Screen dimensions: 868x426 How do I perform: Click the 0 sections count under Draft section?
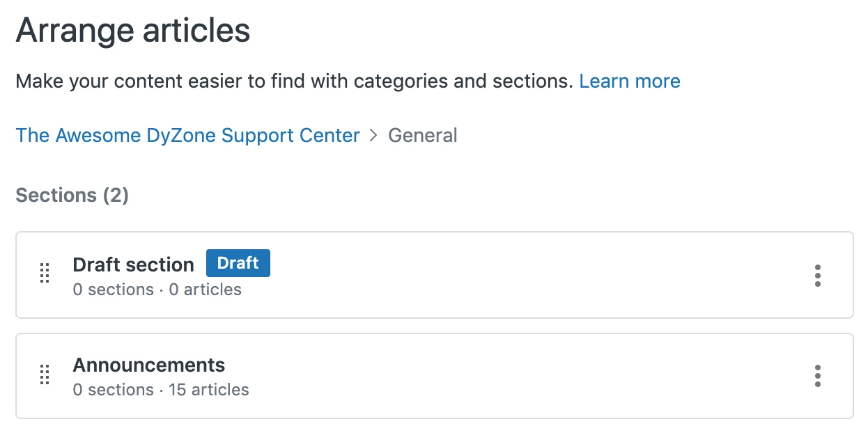[x=113, y=290]
